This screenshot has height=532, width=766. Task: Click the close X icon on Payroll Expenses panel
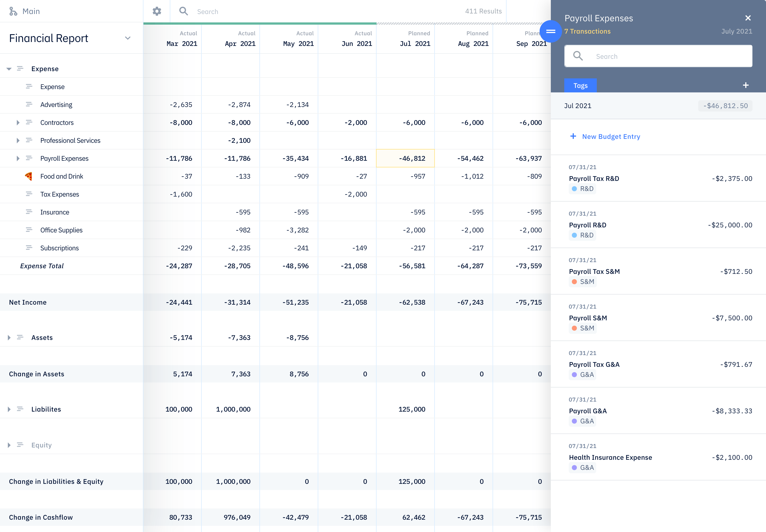point(748,18)
